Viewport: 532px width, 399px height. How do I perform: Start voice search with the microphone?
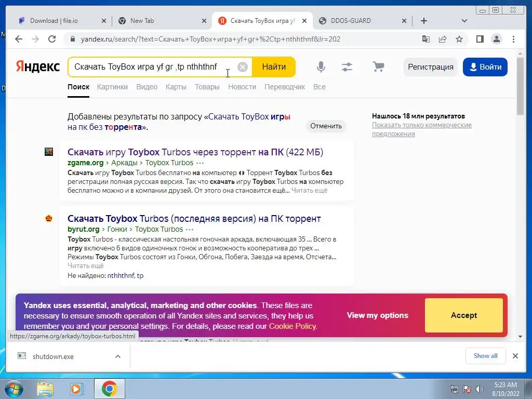pos(321,67)
